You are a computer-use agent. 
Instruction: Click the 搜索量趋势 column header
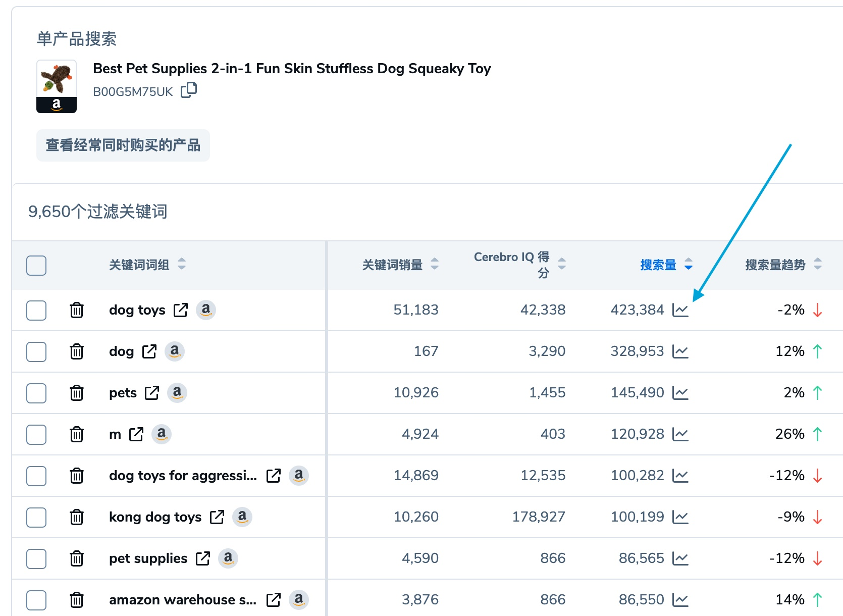(x=776, y=265)
